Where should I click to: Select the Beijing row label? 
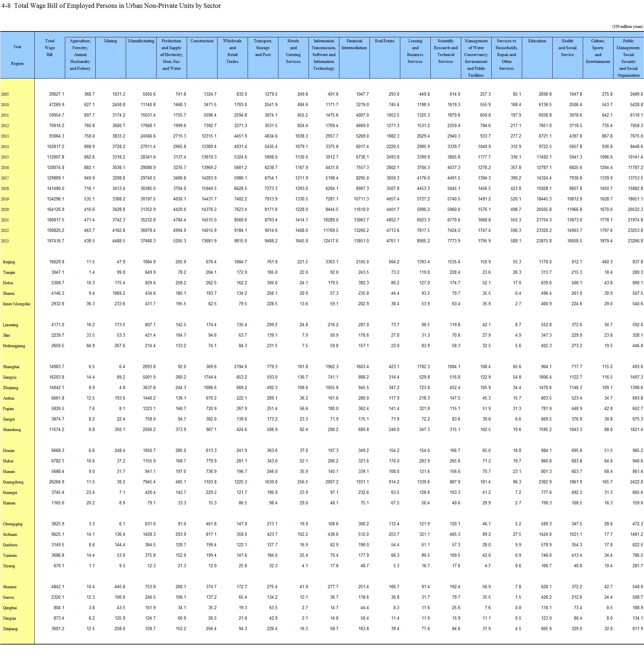point(9,262)
